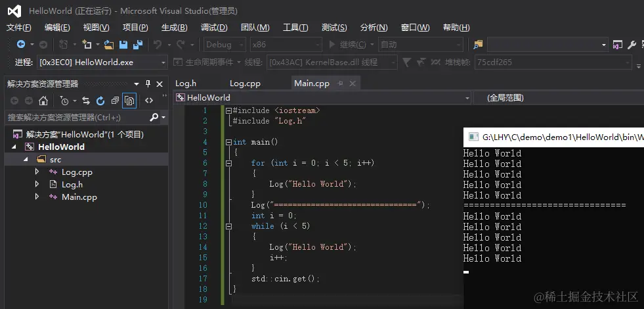Open the 文件(F) menu
Image resolution: width=644 pixels, height=309 pixels.
click(x=18, y=28)
